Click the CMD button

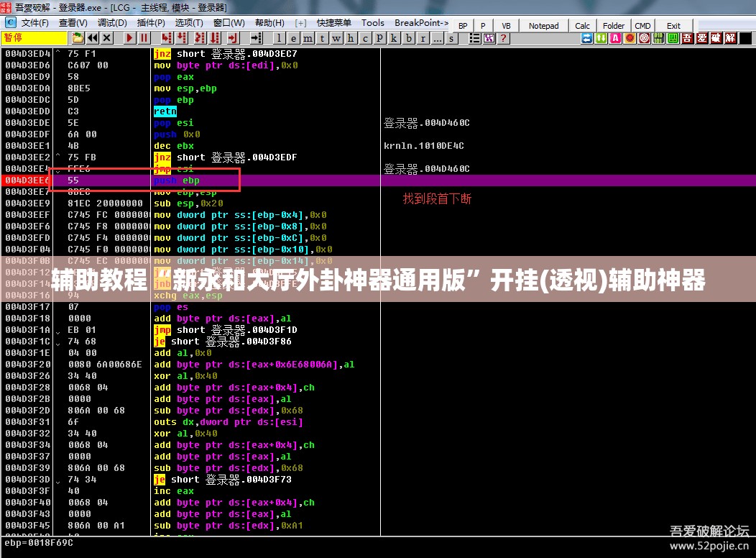642,26
